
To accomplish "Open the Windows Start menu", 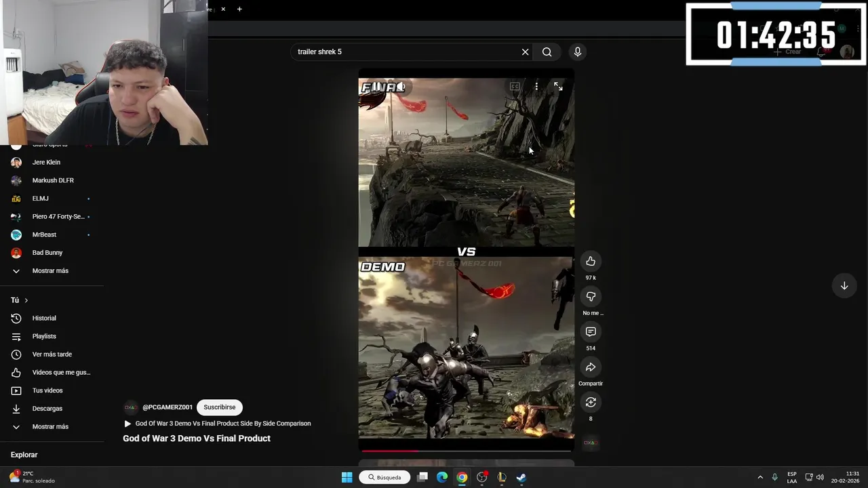I will 347,477.
